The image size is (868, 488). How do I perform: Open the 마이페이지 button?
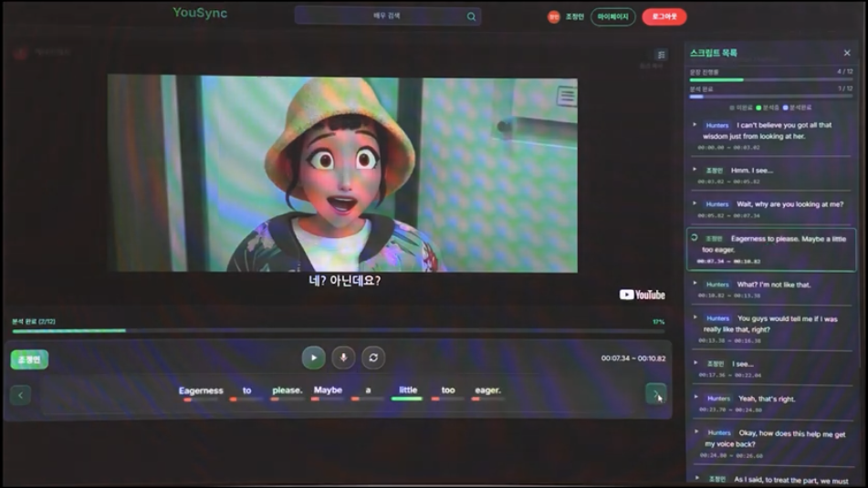[612, 16]
